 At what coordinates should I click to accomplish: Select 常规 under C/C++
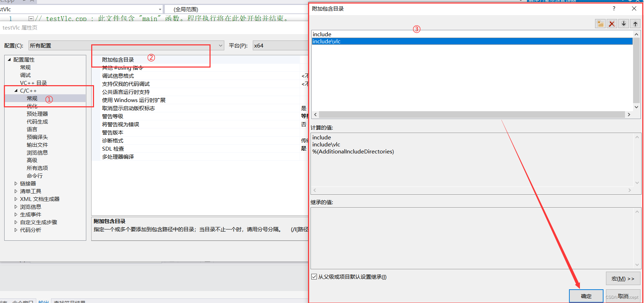click(x=32, y=98)
